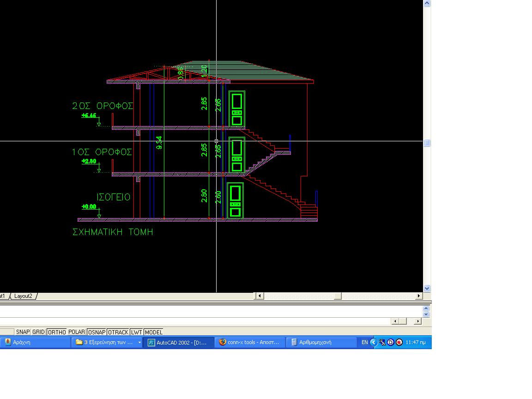Viewport: 532px width, 399px height.
Task: Click command window scroll down arrow
Action: pyautogui.click(x=426, y=314)
